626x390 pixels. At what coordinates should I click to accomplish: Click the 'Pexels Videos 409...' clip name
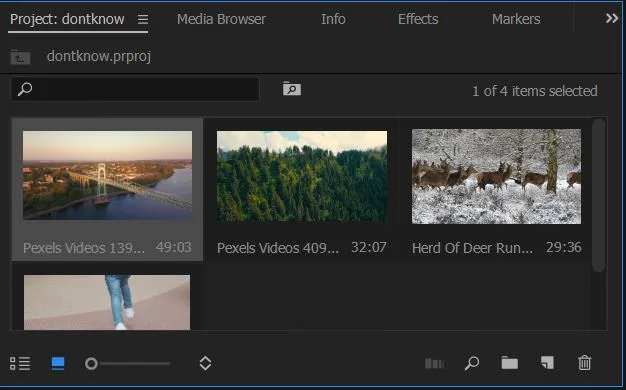tap(278, 248)
